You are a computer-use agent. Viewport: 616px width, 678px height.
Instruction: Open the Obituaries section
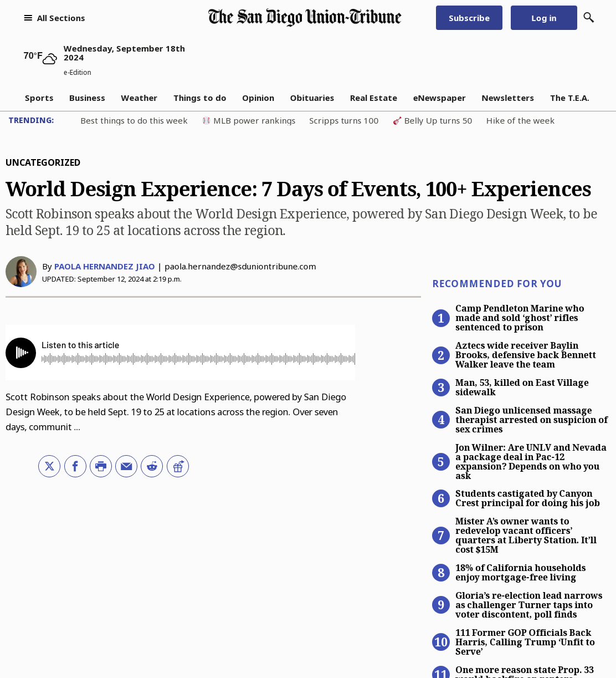coord(312,98)
